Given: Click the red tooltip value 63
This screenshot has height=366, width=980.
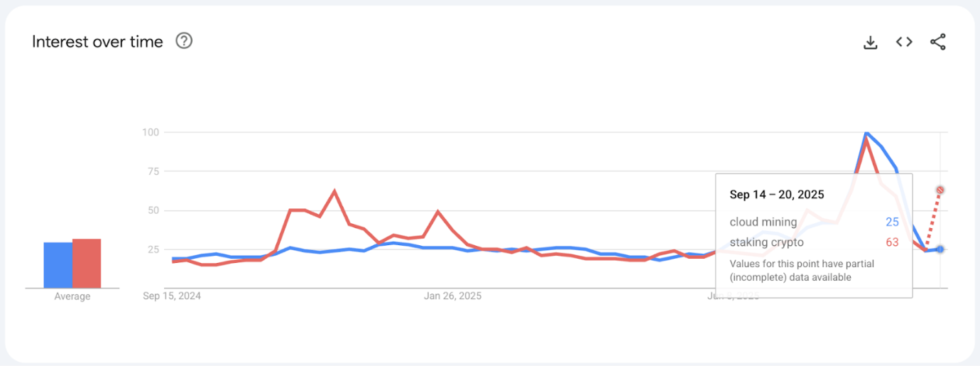Looking at the screenshot, I should [892, 242].
